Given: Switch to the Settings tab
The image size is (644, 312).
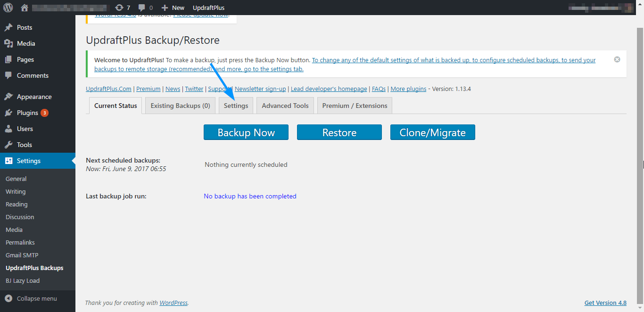Looking at the screenshot, I should pos(236,106).
